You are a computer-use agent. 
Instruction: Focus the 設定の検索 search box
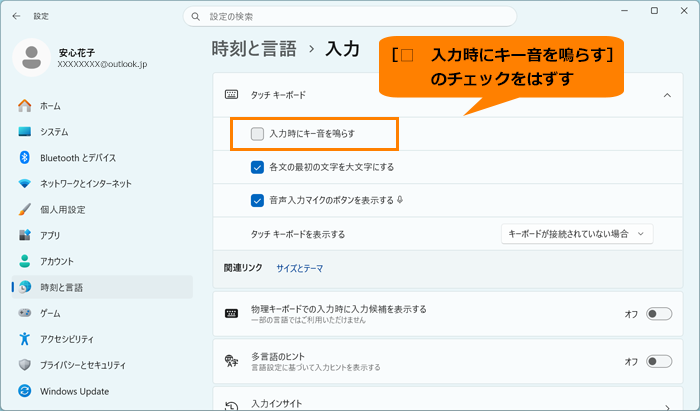click(x=350, y=17)
